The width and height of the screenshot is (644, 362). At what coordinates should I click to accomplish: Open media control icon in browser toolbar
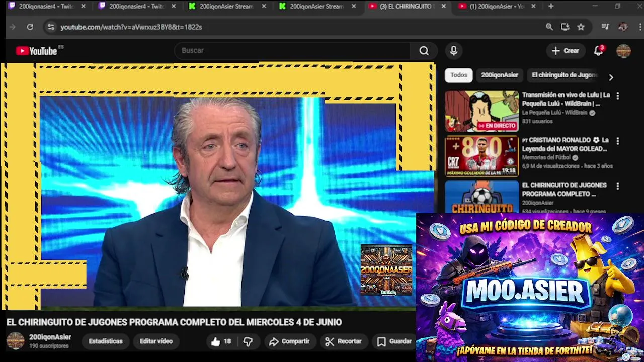click(x=605, y=27)
